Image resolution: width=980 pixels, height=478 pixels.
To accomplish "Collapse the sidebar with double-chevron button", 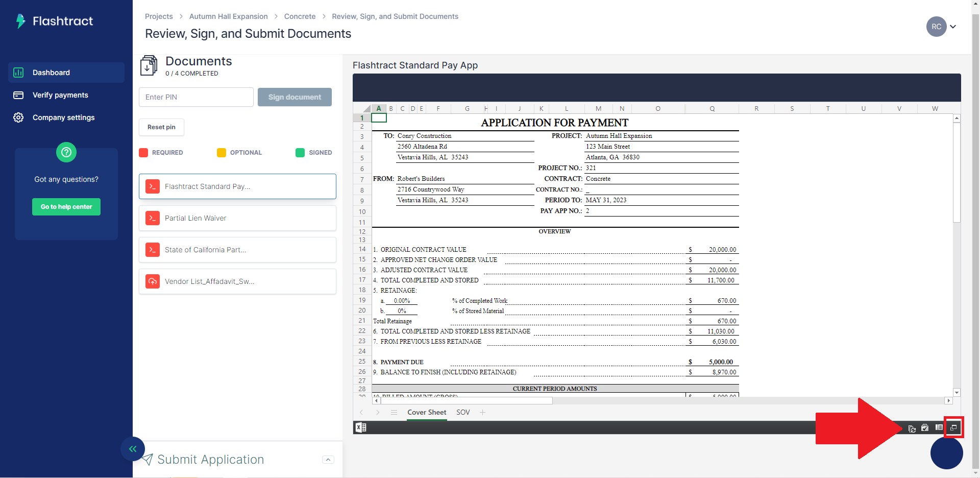I will click(x=133, y=449).
